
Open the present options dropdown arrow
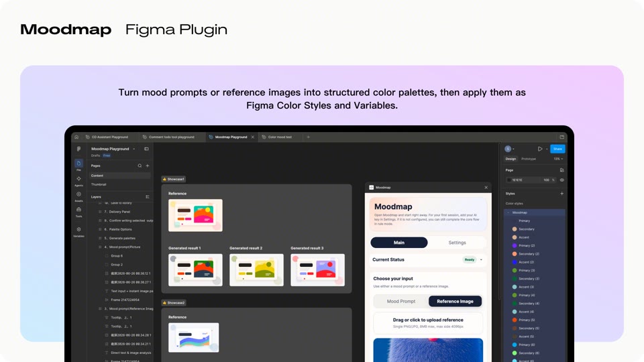(x=547, y=149)
